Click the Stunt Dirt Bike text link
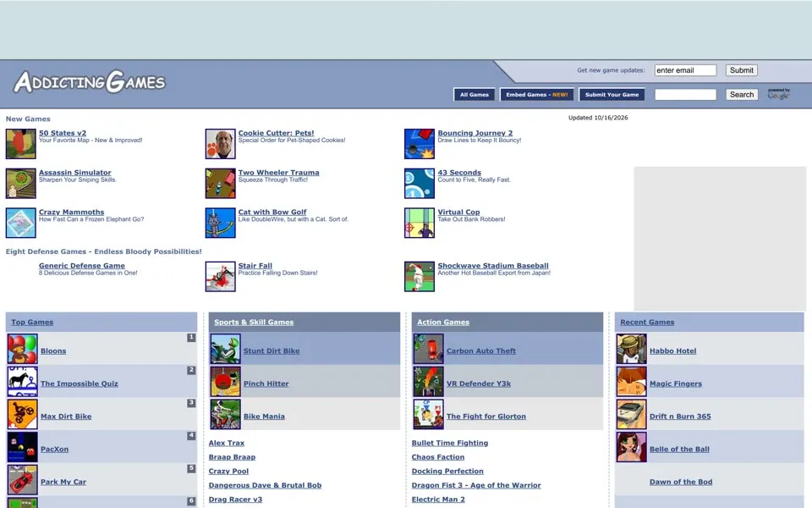The height and width of the screenshot is (508, 812). click(x=272, y=351)
